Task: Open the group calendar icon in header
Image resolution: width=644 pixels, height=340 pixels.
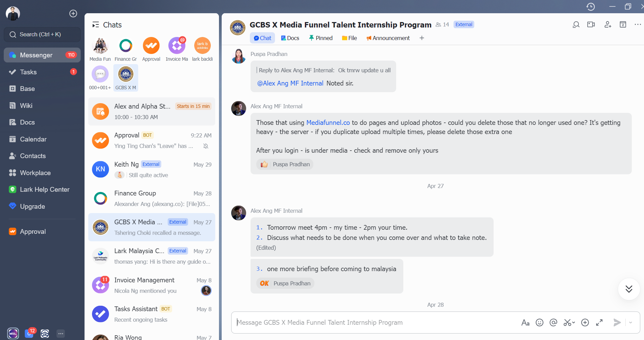Action: pos(623,24)
